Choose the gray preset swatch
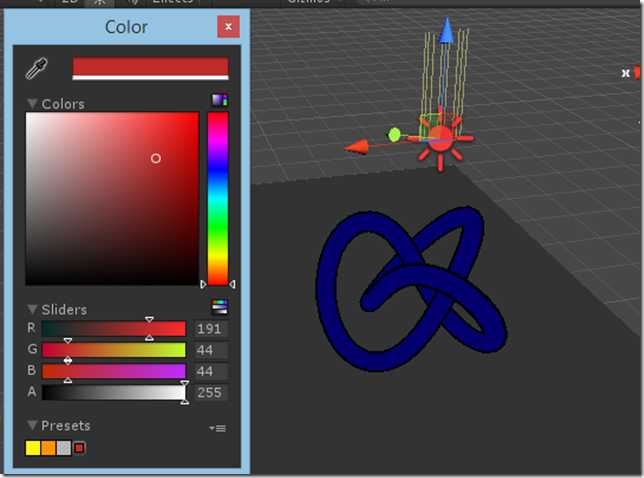Image resolution: width=644 pixels, height=478 pixels. pyautogui.click(x=64, y=448)
